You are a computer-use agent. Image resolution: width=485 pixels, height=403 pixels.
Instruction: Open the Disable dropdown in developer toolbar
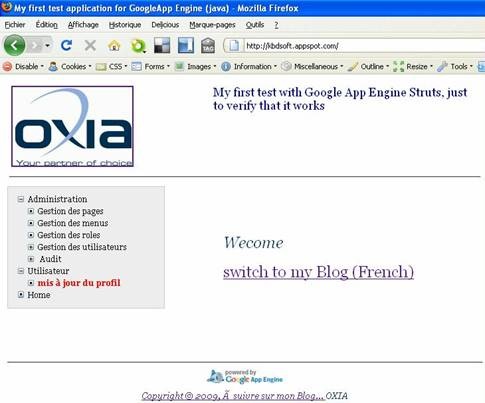tap(23, 66)
